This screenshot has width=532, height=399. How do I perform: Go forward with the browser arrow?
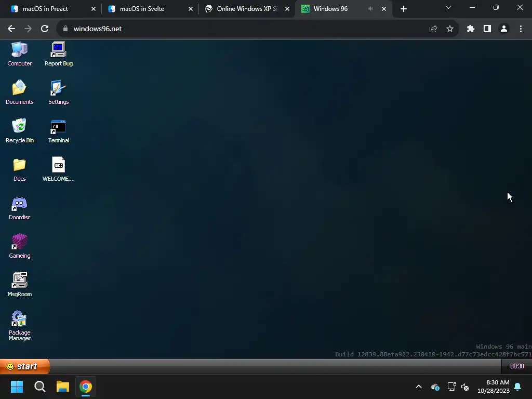pos(28,29)
